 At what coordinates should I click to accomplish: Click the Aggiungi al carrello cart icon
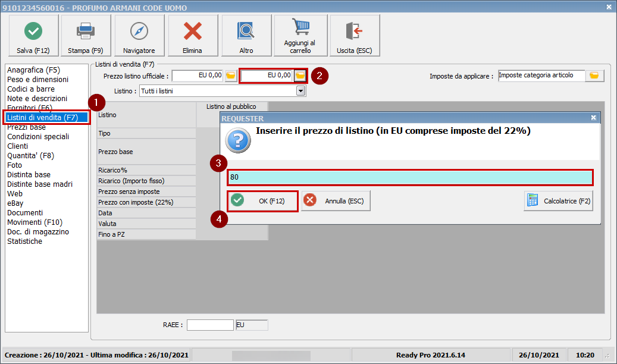[x=300, y=27]
